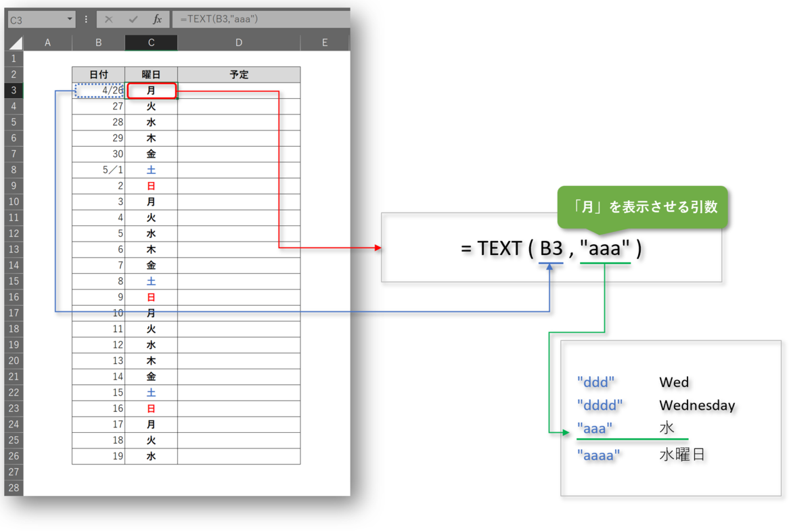The image size is (812, 531).
Task: Click date cell 19 in column B
Action: 98,456
